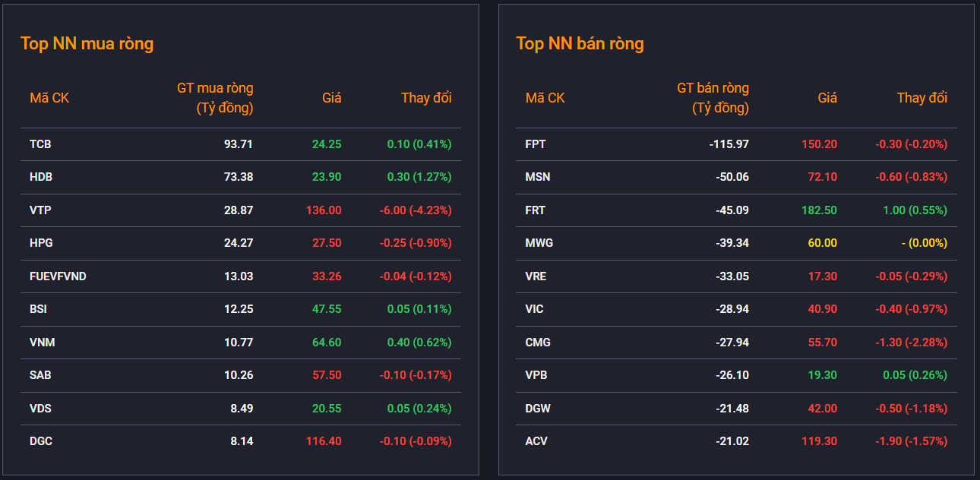Click the DGW ticker

pos(538,409)
